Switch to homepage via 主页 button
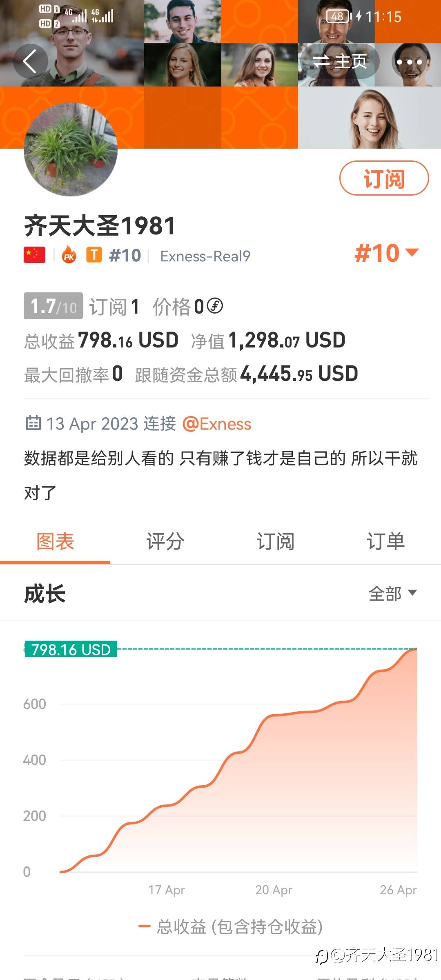 click(340, 62)
